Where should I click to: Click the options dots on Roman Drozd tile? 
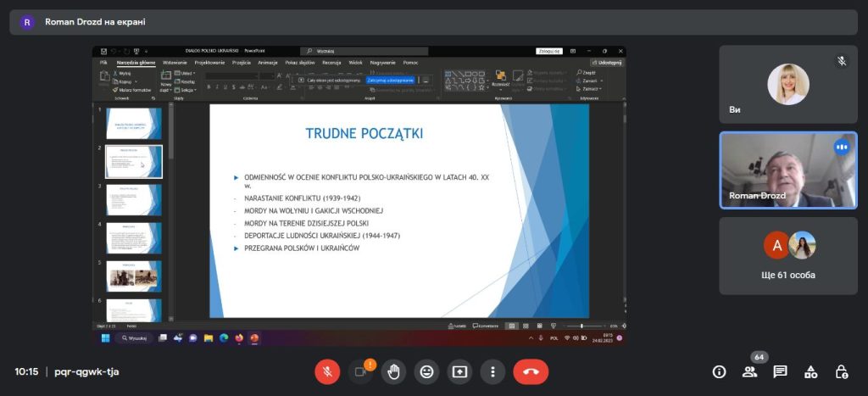click(842, 147)
